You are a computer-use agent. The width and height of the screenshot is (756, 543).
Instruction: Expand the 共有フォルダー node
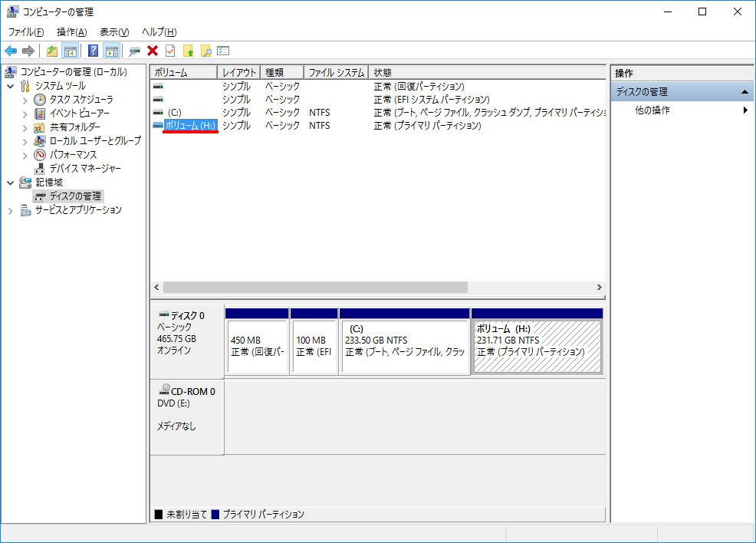(x=25, y=127)
